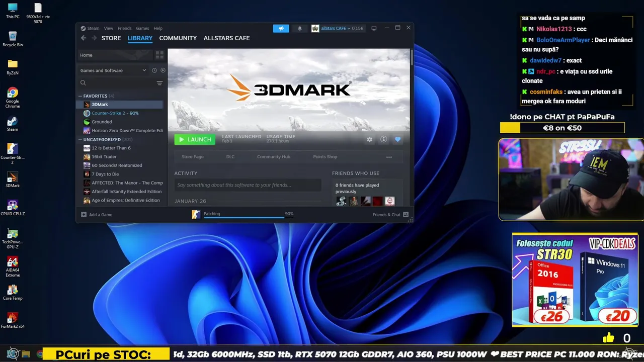Open the ALLSTARS CAFE profile tab
This screenshot has width=644, height=362.
(x=226, y=38)
